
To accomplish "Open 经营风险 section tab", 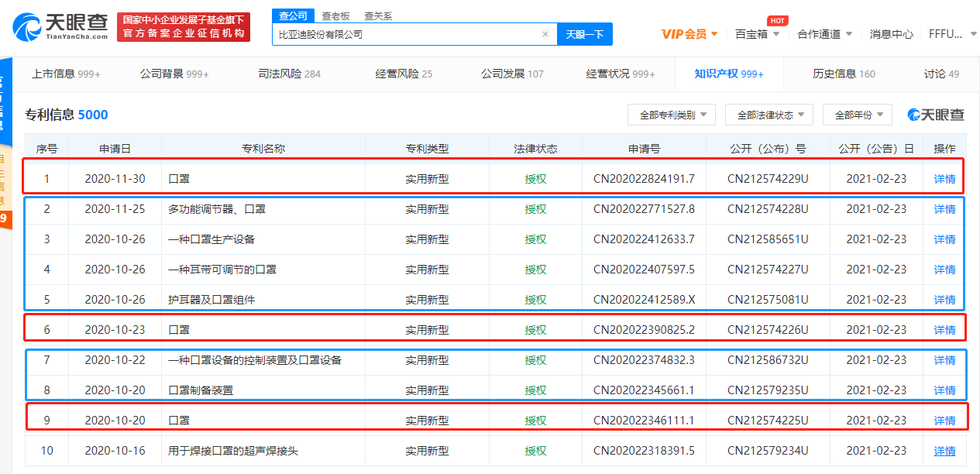I will pos(404,74).
